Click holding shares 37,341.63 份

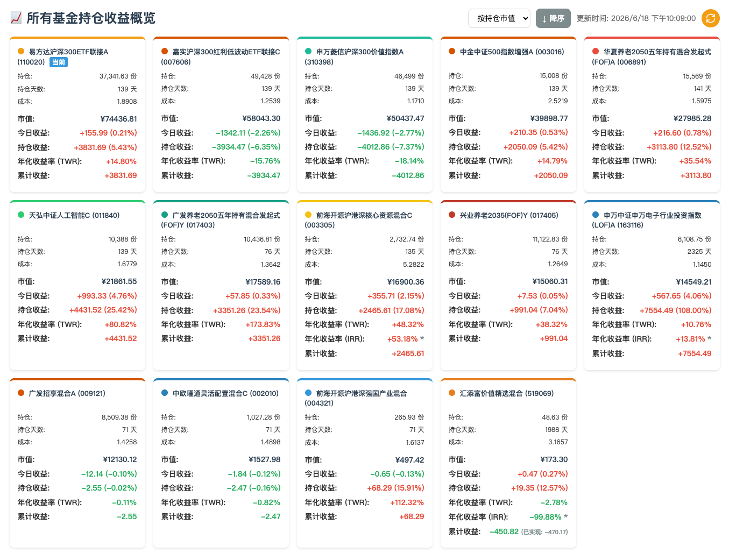(118, 76)
